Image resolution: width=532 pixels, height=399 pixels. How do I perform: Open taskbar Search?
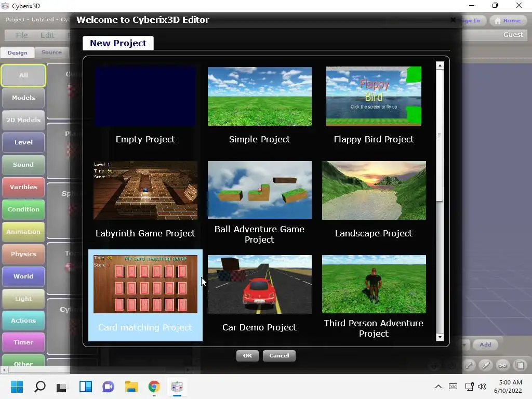[x=39, y=387]
